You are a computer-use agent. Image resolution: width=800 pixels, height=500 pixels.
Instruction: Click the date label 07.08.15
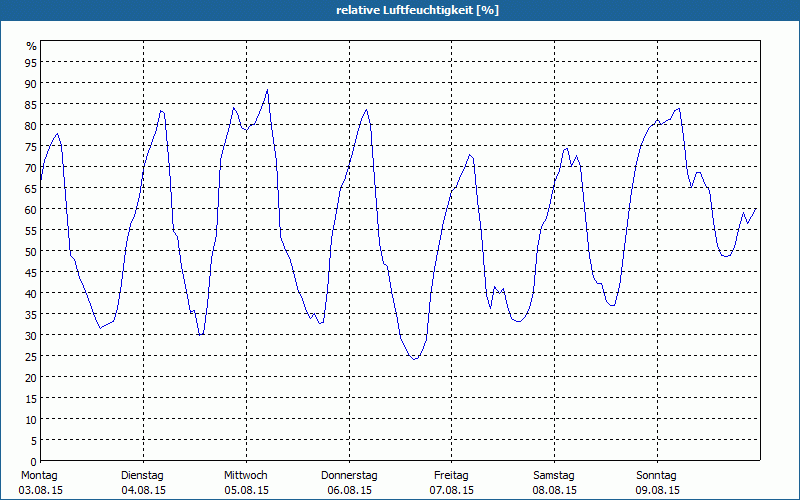pos(452,490)
